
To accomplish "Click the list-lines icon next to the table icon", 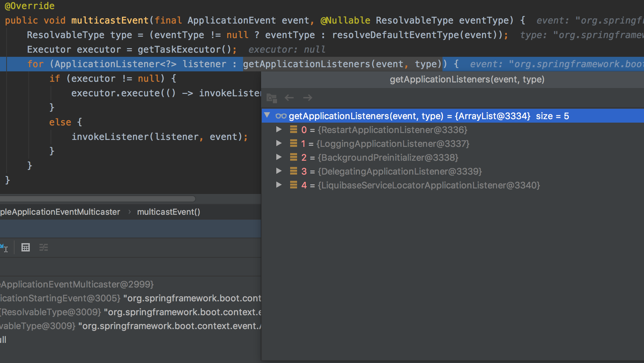I will coord(44,248).
